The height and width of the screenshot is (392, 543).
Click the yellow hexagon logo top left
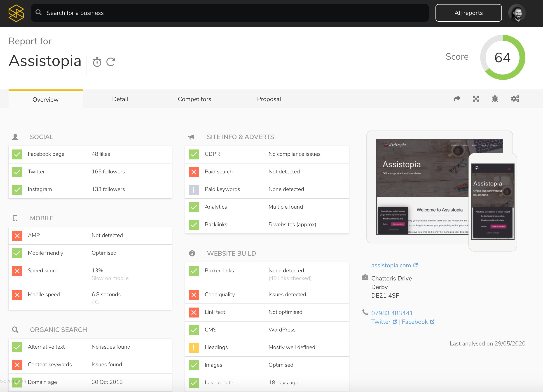tap(16, 13)
